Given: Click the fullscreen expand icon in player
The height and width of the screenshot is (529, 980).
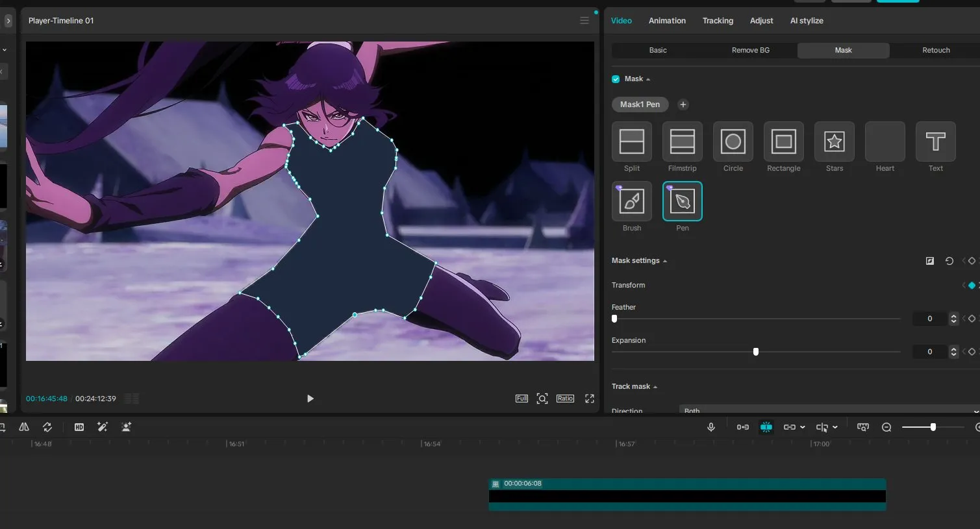Looking at the screenshot, I should click(x=590, y=399).
